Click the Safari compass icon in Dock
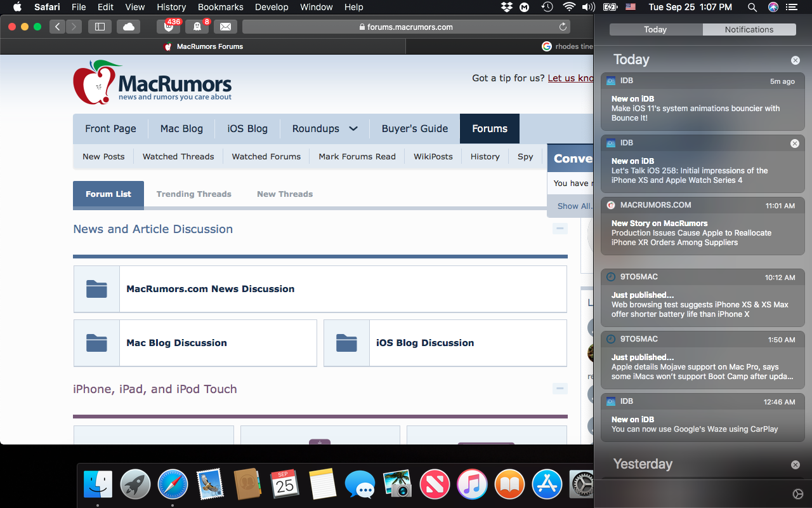The height and width of the screenshot is (508, 812). pos(173,486)
